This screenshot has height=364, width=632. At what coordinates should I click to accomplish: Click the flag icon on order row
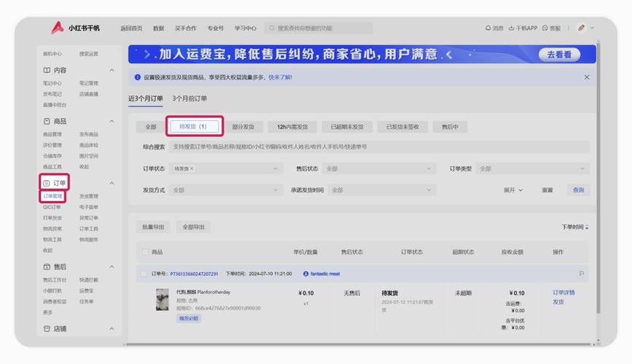581,274
